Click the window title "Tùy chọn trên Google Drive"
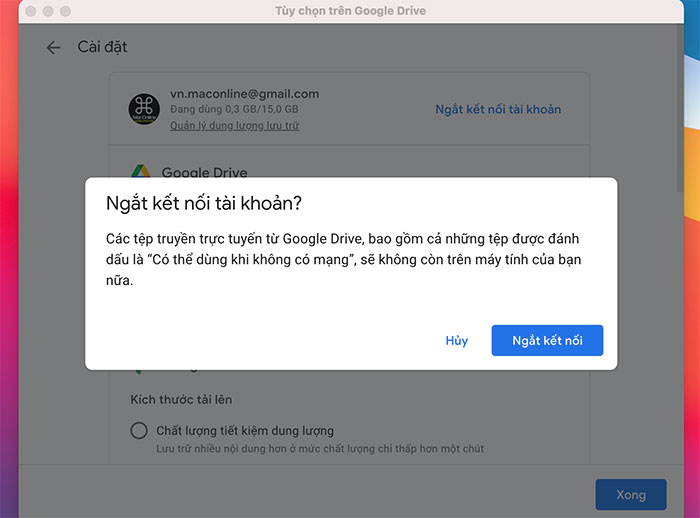The image size is (700, 518). (350, 11)
